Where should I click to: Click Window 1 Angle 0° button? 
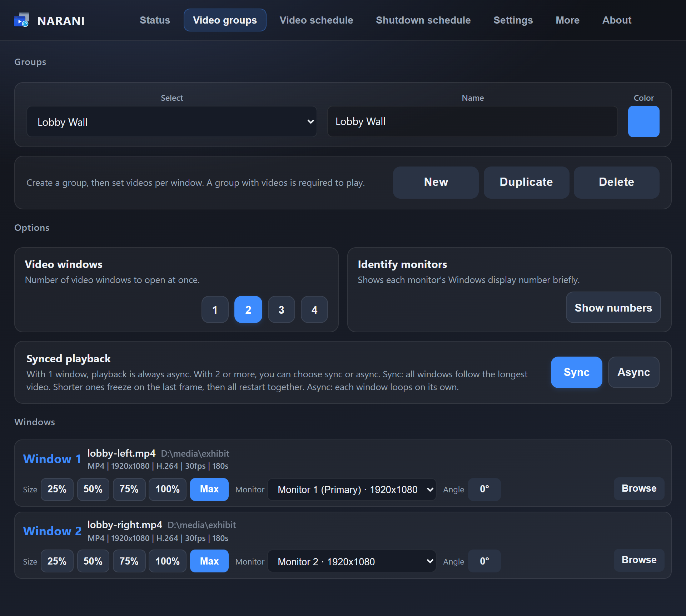(x=484, y=489)
